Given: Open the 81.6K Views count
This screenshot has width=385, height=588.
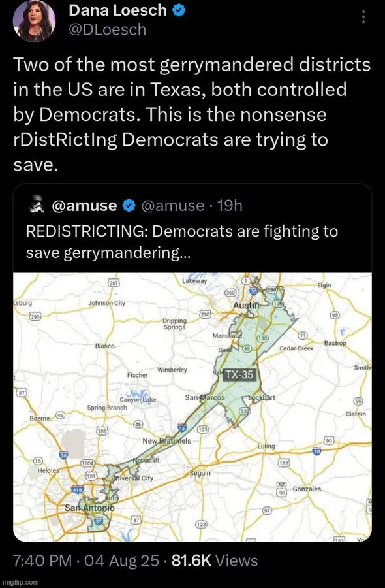Looking at the screenshot, I should 215,561.
